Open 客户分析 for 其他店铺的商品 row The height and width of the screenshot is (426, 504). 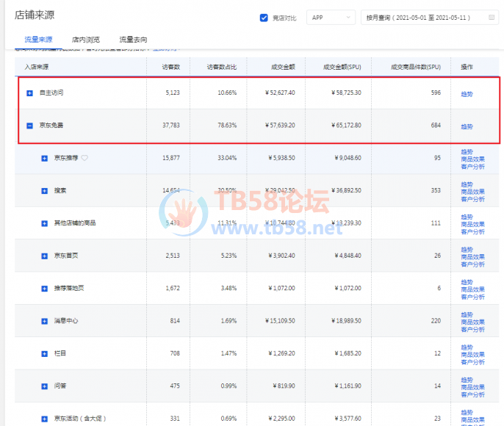[x=472, y=231]
